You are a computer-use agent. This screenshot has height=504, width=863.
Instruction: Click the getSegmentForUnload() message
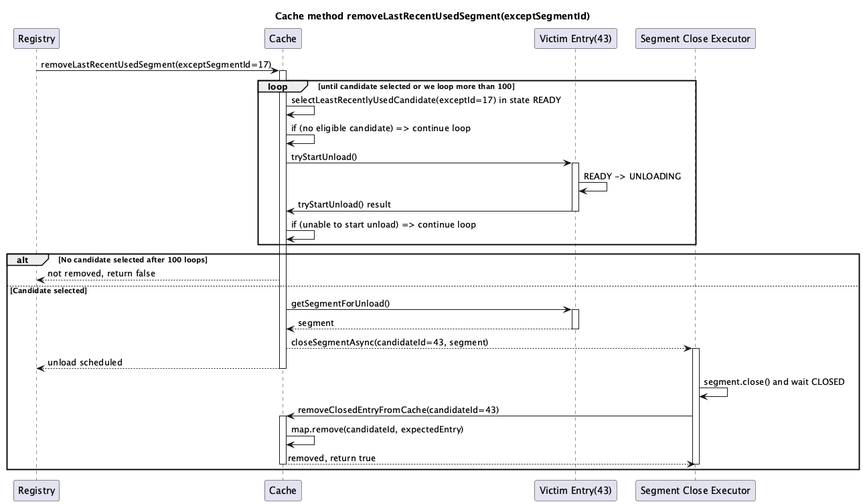click(428, 308)
